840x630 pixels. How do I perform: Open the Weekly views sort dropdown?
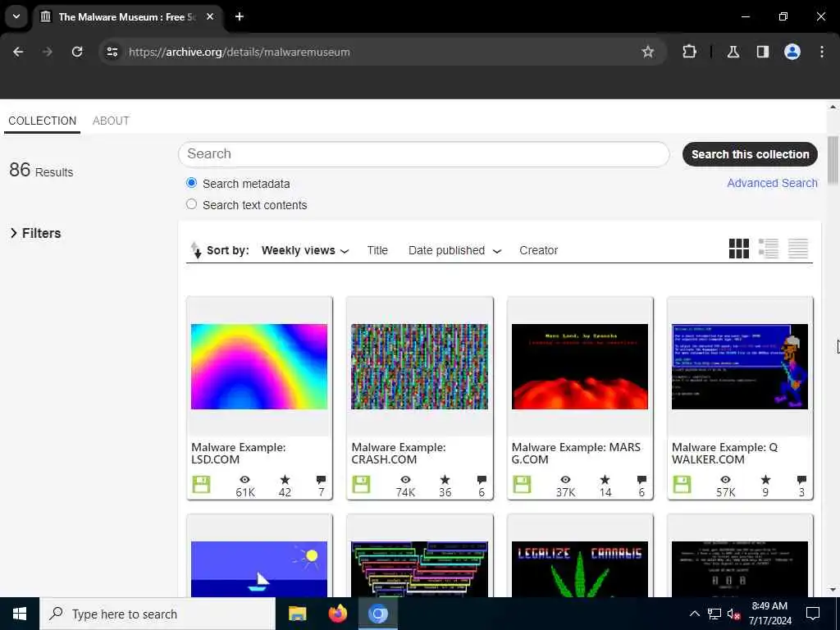(x=305, y=250)
